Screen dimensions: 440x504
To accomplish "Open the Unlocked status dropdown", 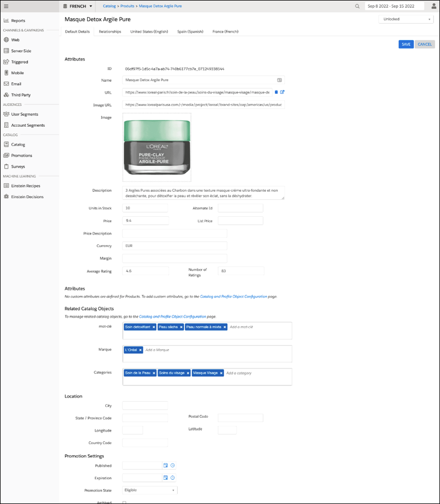I will (x=406, y=19).
